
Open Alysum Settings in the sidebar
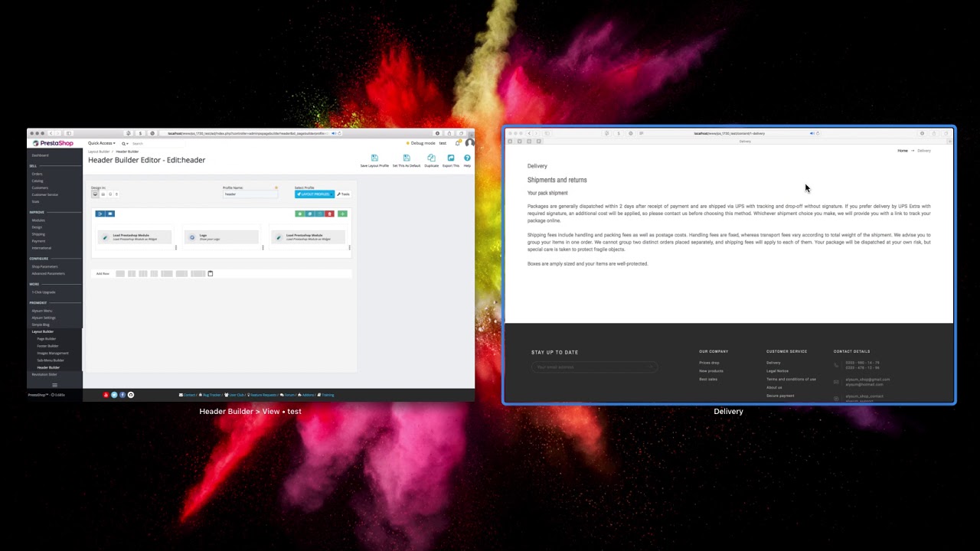click(44, 318)
